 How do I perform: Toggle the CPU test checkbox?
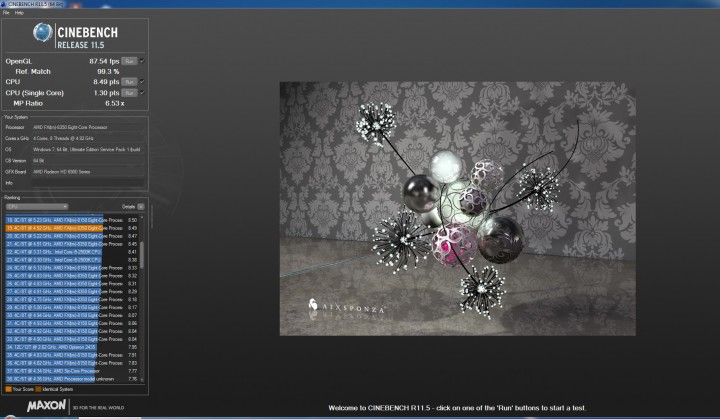pos(142,82)
